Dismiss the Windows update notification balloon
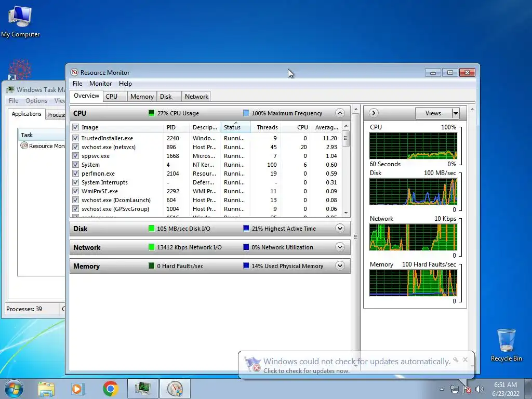The height and width of the screenshot is (399, 532). [x=465, y=360]
